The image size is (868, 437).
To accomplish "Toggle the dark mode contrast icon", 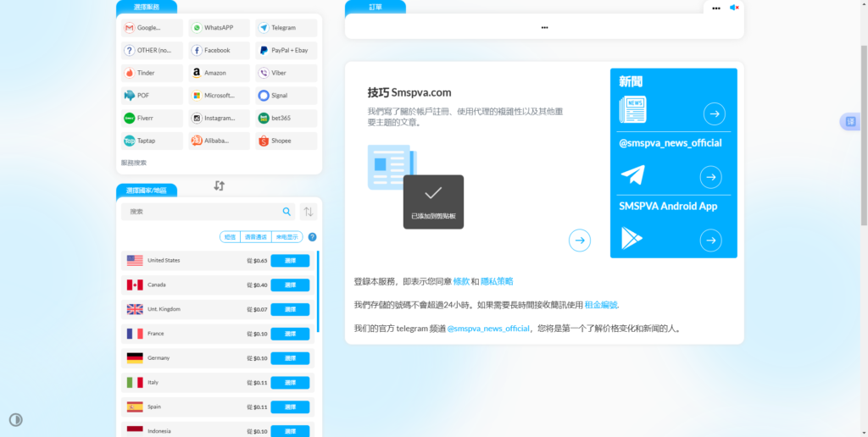I will (x=15, y=419).
